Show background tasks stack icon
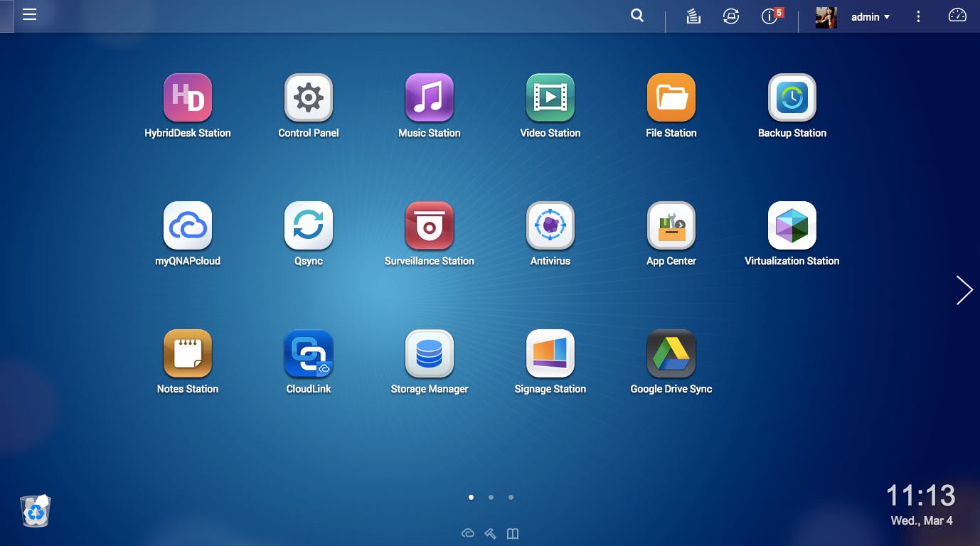The image size is (980, 546). point(693,16)
